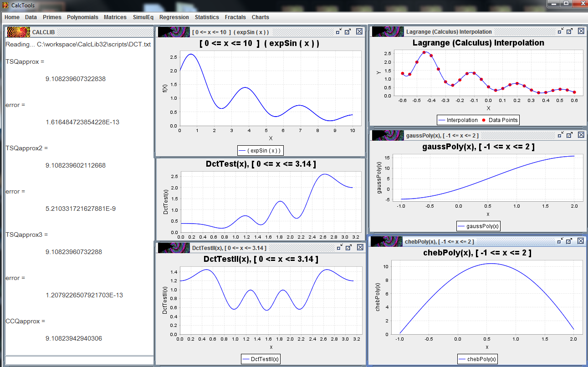Screen dimensions: 588x367
Task: Click the 'gaussPoly(x)' legend entry
Action: 478,226
